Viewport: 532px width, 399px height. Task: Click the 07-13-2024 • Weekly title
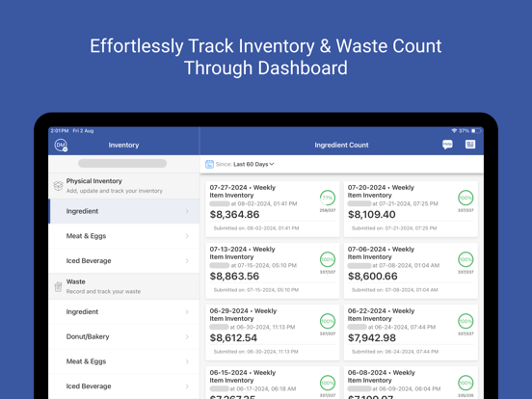coord(242,250)
